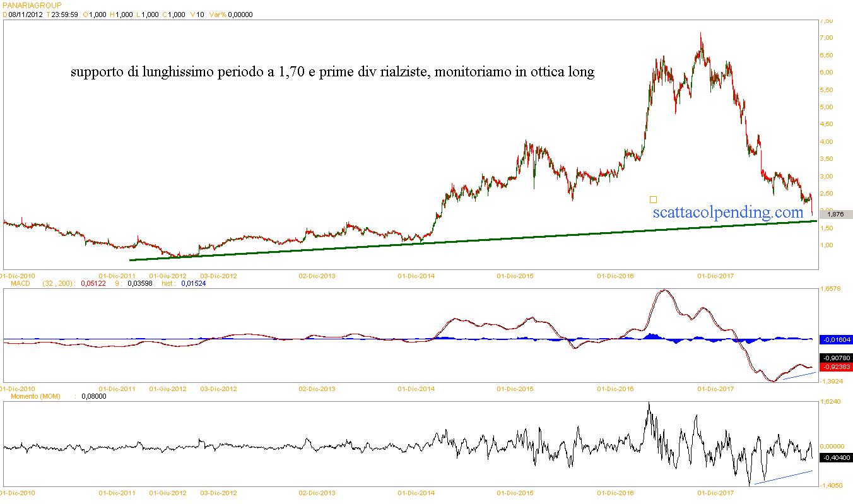Click the current price tag 1,876
Screen dimensions: 853x504
(835, 214)
